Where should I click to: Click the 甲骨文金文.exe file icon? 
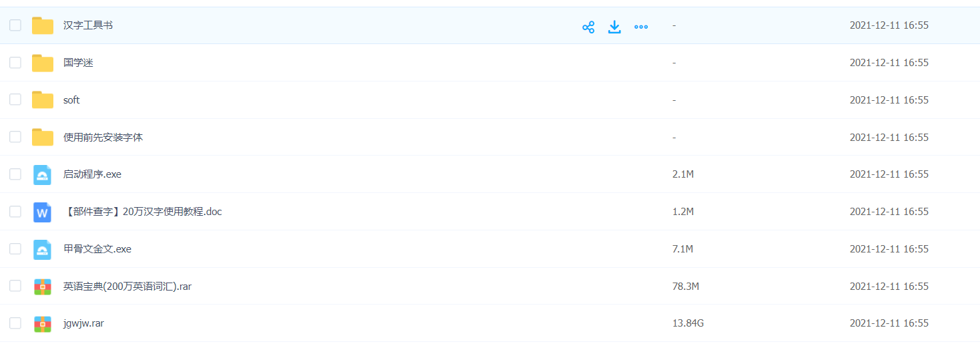(43, 250)
